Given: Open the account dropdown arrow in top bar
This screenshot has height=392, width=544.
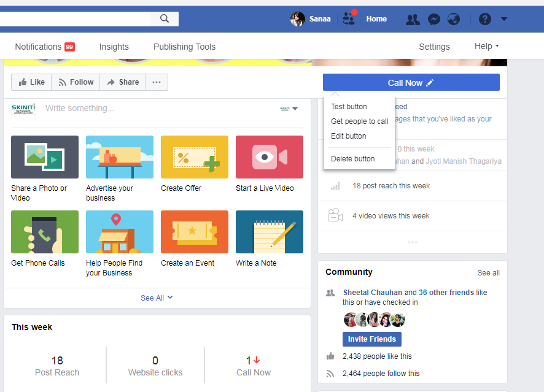Looking at the screenshot, I should point(503,19).
